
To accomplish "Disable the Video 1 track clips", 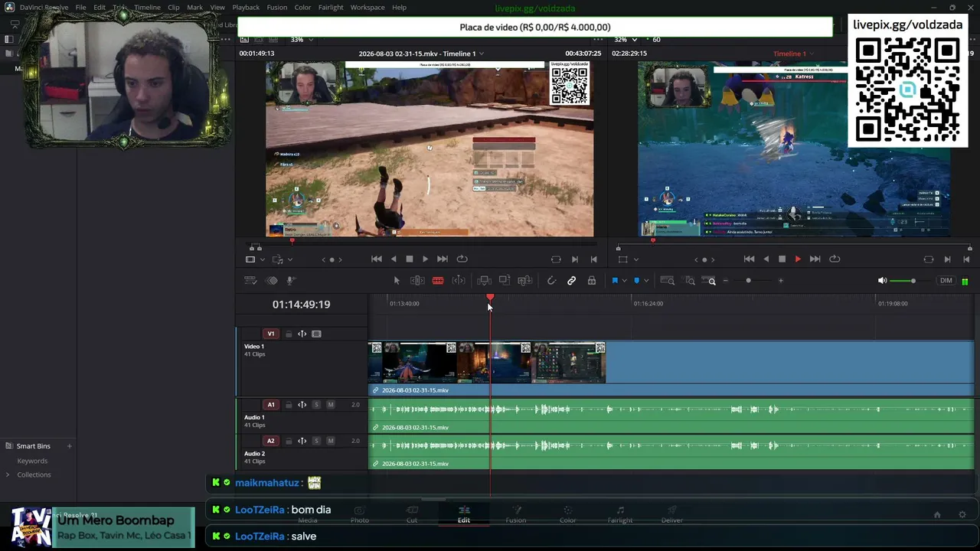I will click(316, 334).
